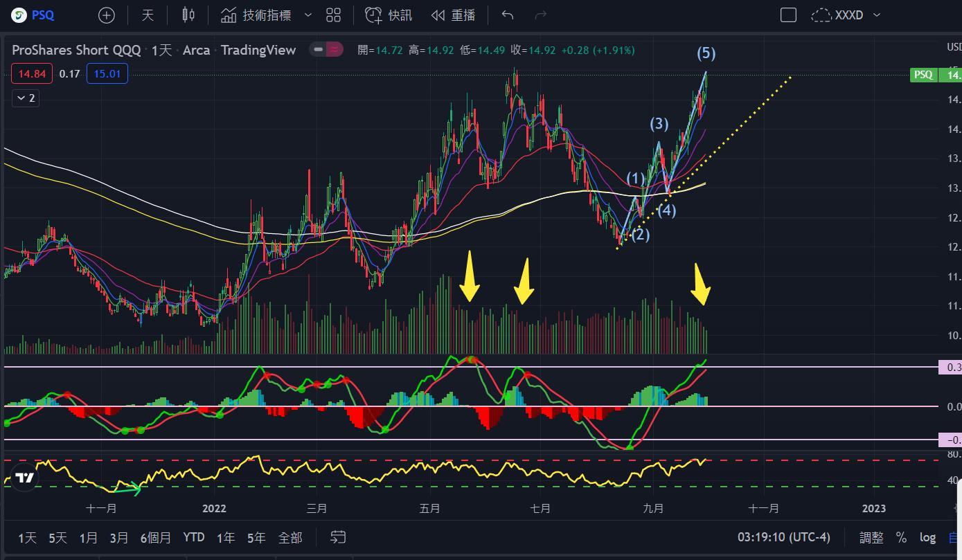Select the 3月 date range
This screenshot has width=962, height=560.
[118, 537]
